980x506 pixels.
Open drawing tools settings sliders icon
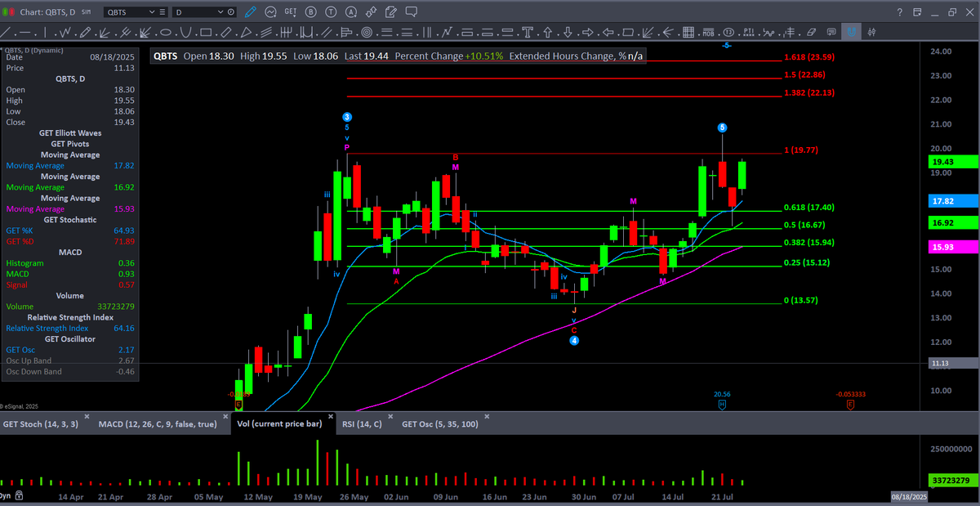pyautogui.click(x=871, y=32)
